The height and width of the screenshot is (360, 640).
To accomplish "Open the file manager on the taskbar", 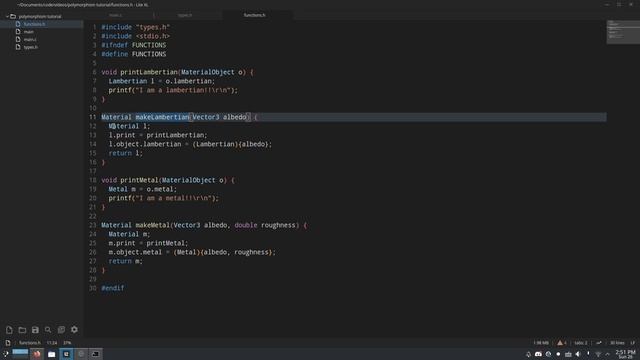I will click(51, 354).
